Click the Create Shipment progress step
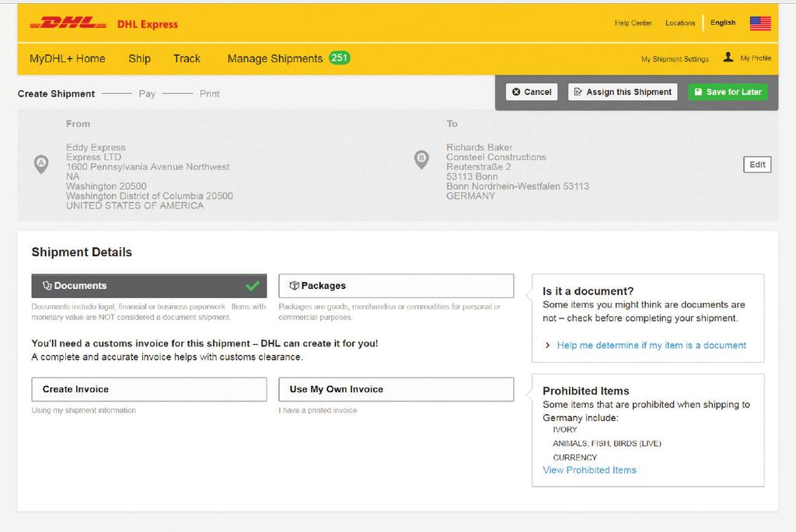This screenshot has height=532, width=796. click(x=56, y=94)
